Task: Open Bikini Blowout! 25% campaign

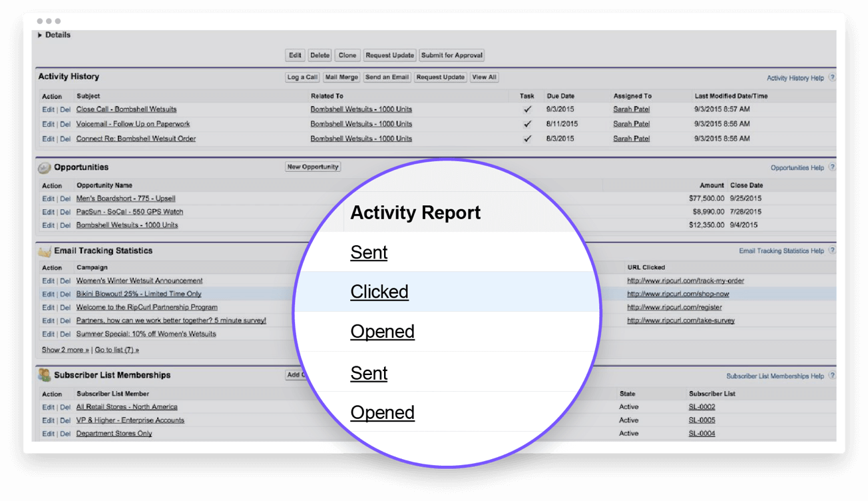Action: [x=138, y=294]
